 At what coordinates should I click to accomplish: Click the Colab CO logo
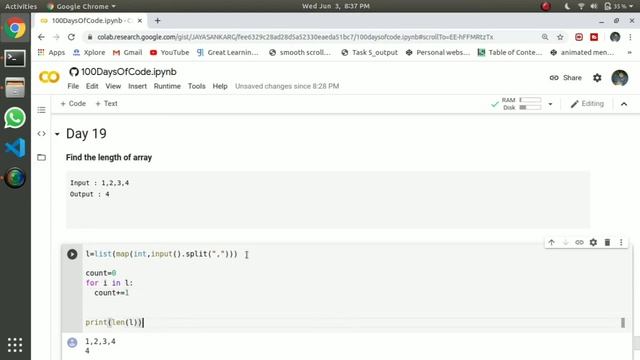tap(49, 77)
